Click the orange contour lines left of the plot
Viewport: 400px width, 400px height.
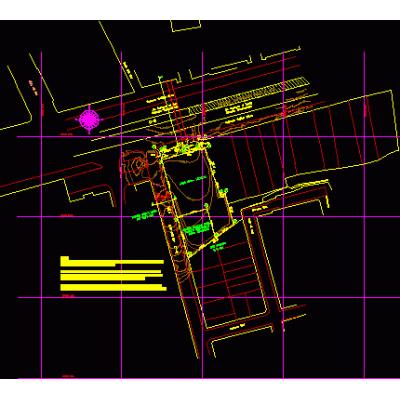click(134, 166)
